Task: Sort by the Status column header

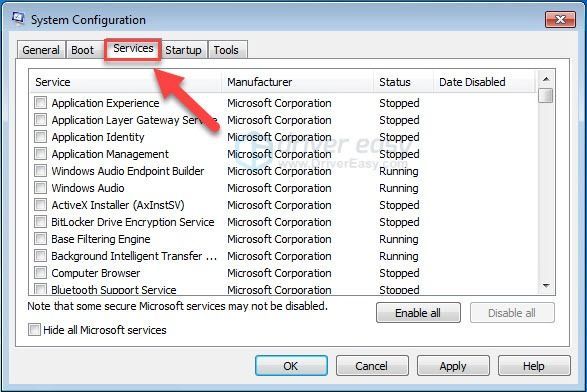Action: [404, 82]
